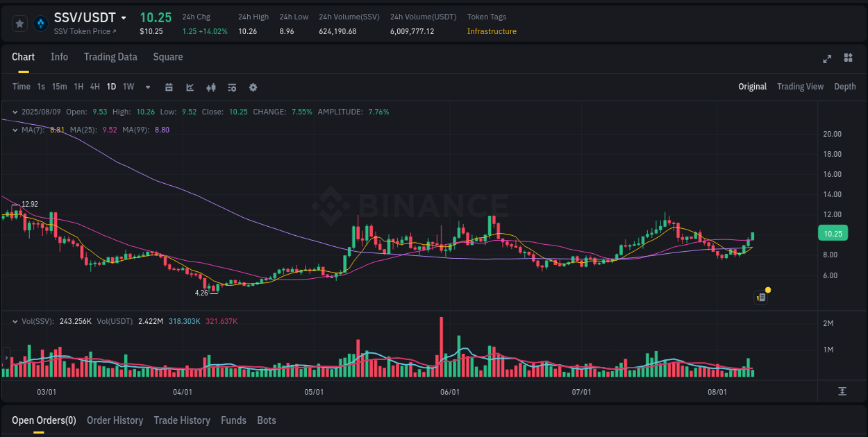Viewport: 868px width, 437px height.
Task: Select the 1W timeframe
Action: [128, 87]
